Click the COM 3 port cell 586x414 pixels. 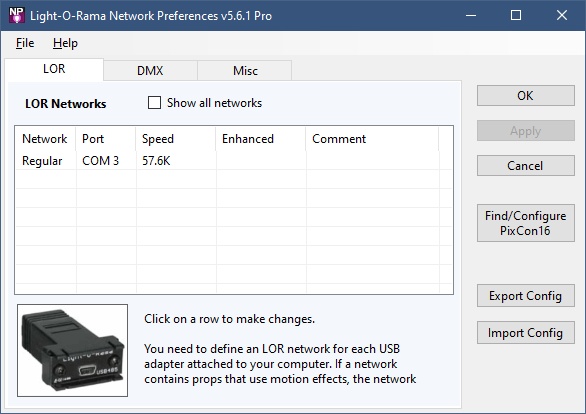pos(106,161)
